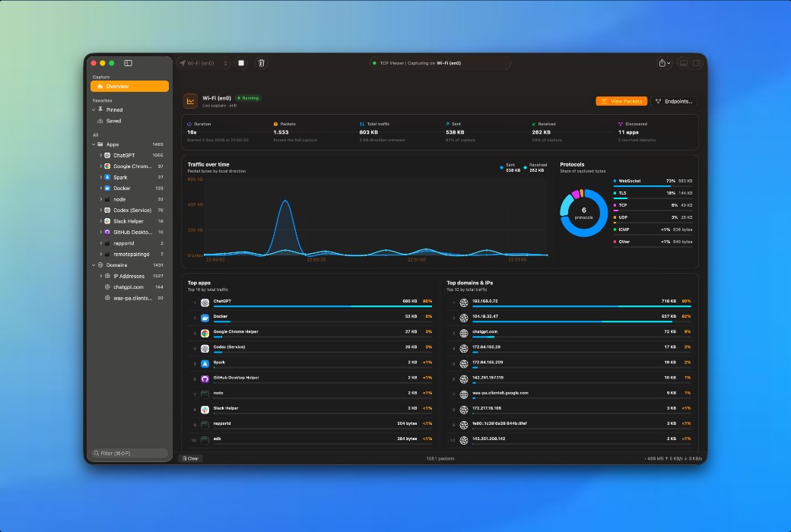Click the WebSocket protocol usage bar

coord(653,186)
